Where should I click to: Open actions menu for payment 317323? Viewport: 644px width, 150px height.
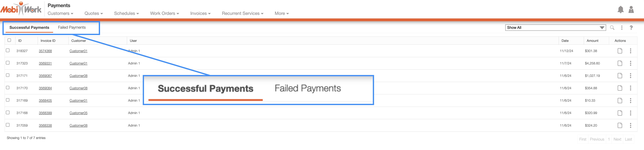tap(631, 63)
